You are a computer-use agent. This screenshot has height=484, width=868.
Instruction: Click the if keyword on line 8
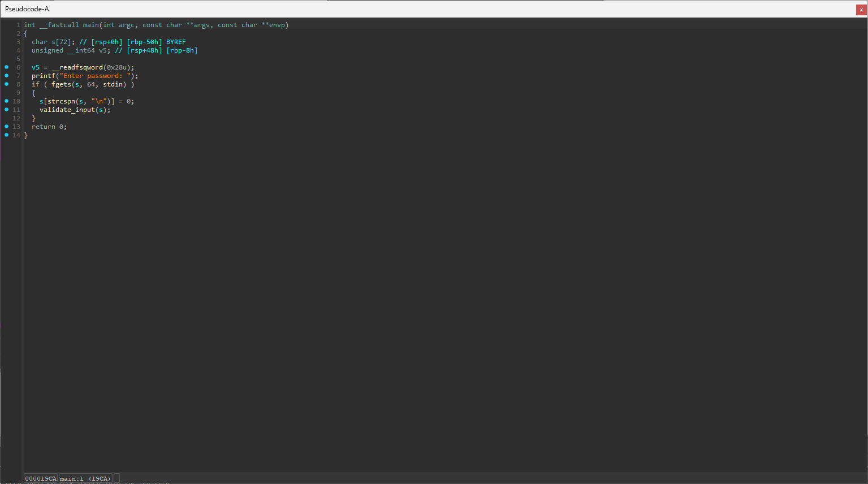[x=36, y=84]
